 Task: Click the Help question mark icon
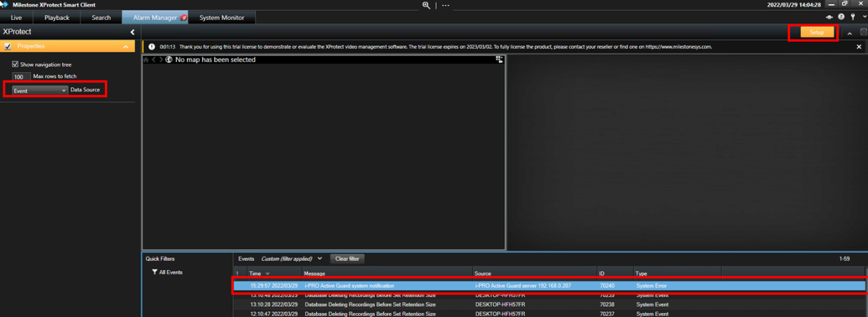click(841, 17)
